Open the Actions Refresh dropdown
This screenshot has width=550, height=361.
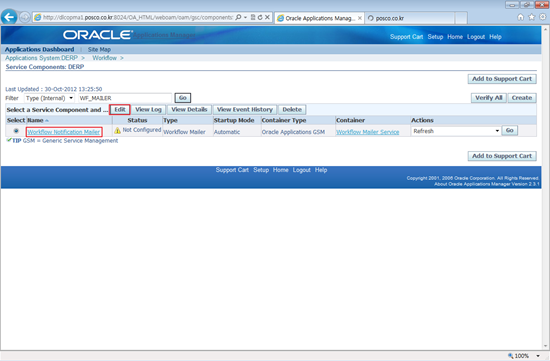456,131
